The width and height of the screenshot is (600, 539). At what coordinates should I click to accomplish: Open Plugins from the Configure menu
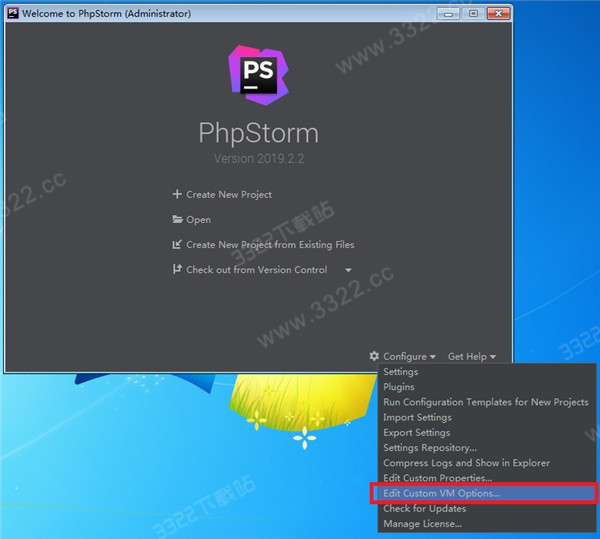click(486, 387)
